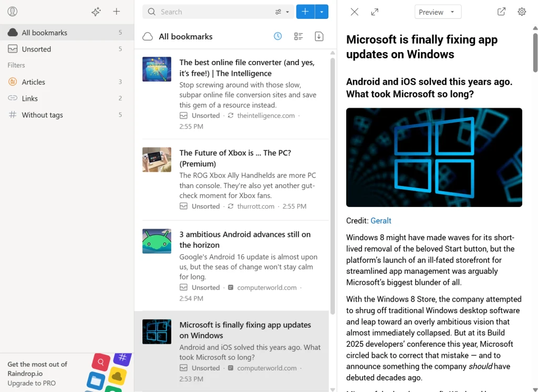Expand preview to fullscreen arrows icon
538x392 pixels.
pyautogui.click(x=375, y=12)
